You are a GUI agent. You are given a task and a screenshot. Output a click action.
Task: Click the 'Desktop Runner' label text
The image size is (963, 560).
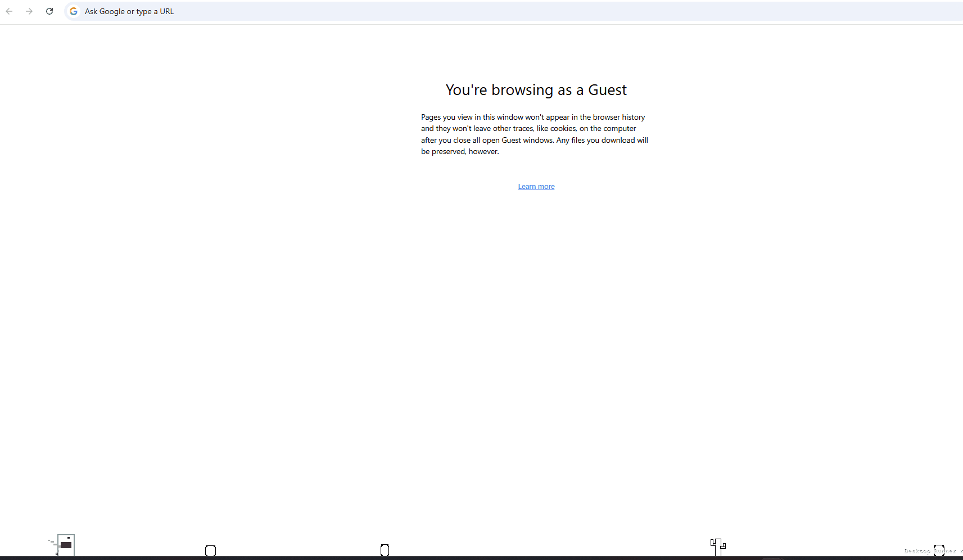click(x=930, y=552)
